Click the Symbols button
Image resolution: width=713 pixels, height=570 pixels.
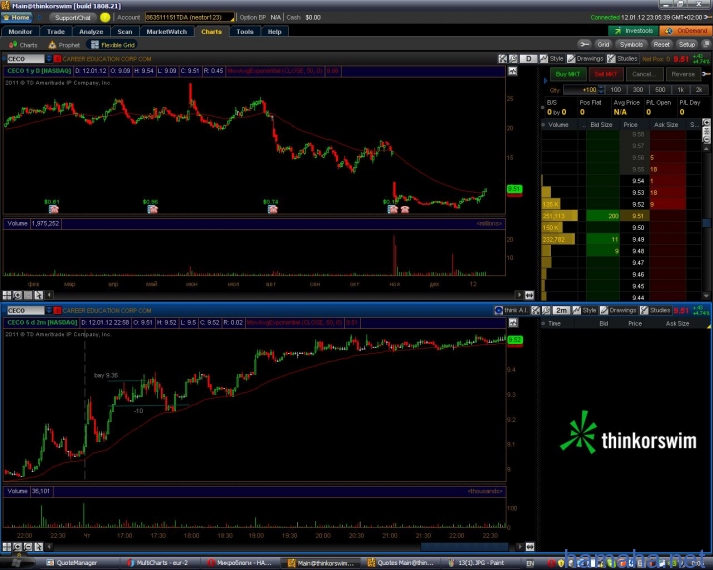(631, 44)
